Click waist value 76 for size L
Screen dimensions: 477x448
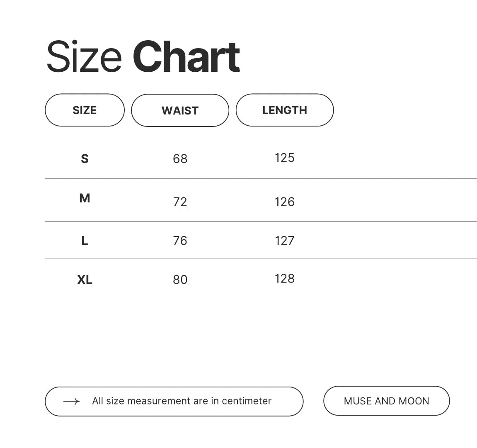click(x=180, y=241)
